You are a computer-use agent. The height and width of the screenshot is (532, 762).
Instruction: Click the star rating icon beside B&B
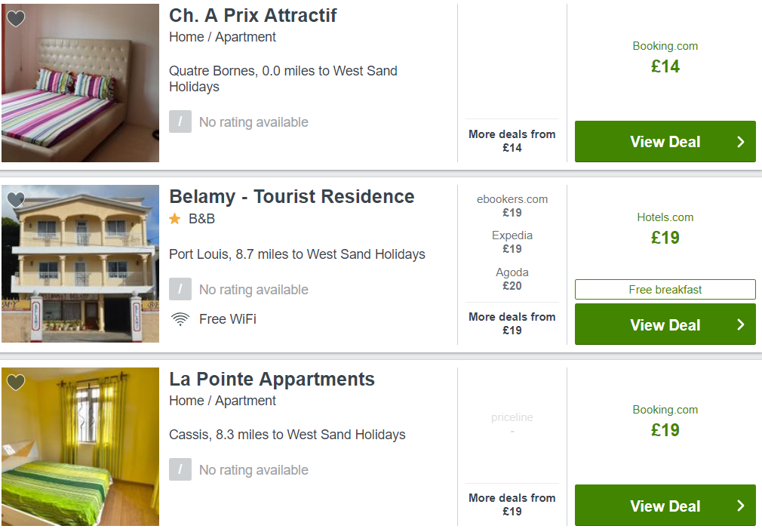point(175,219)
